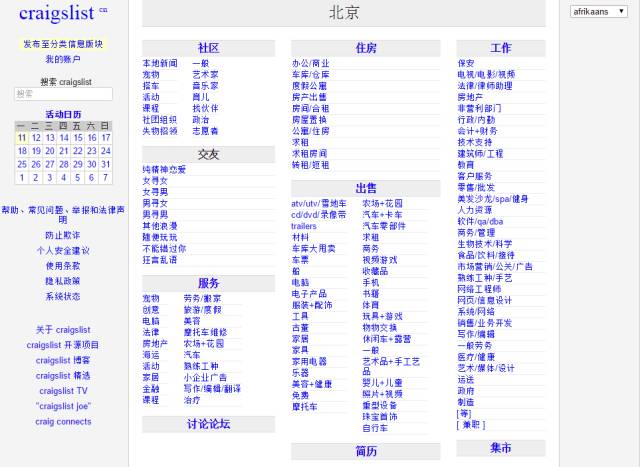Viewport: 640px width, 467px height.
Task: Open 旅游/度假 in the 服务 section
Action: [202, 310]
